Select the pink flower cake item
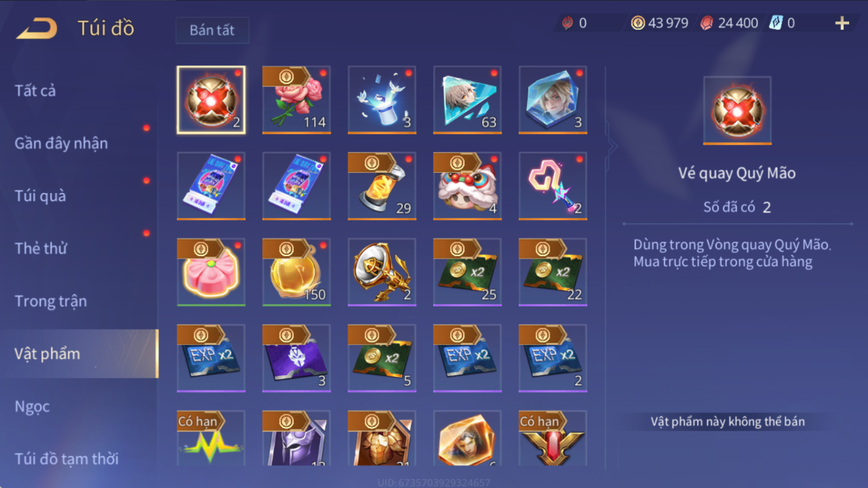Screen dimensions: 868x488 point(211,272)
